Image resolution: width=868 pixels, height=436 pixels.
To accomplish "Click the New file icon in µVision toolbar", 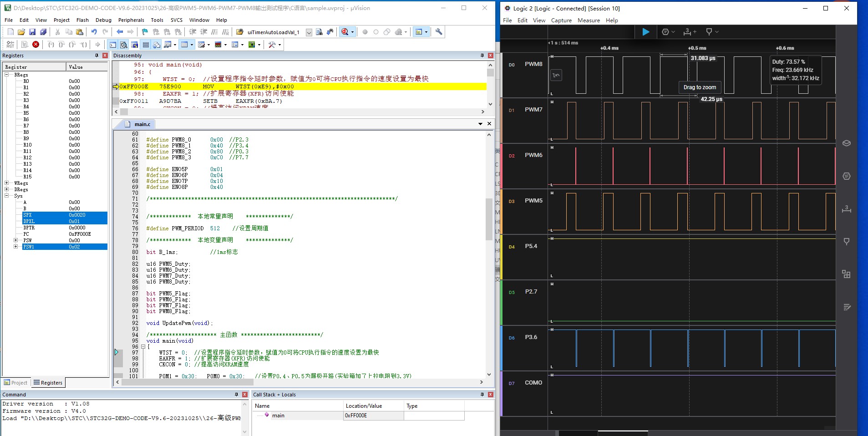I will [x=10, y=32].
